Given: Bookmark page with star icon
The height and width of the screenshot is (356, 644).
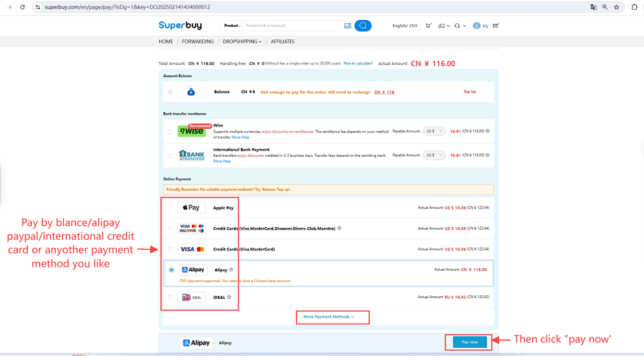Looking at the screenshot, I should click(617, 7).
